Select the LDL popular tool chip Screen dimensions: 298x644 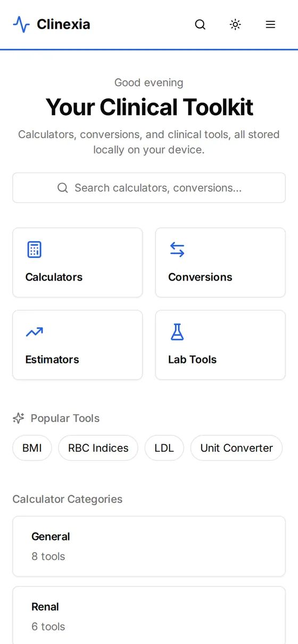[164, 448]
